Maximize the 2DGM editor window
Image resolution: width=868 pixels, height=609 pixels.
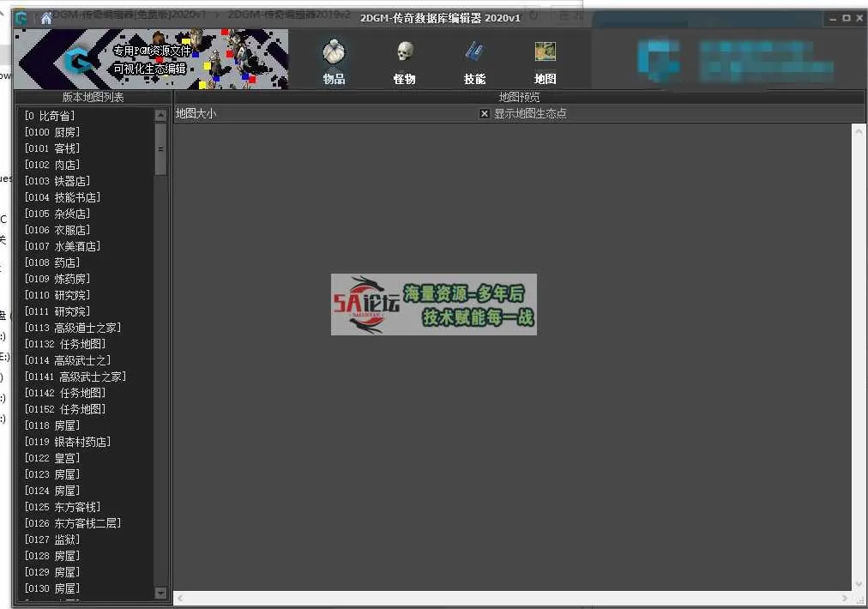pyautogui.click(x=847, y=18)
